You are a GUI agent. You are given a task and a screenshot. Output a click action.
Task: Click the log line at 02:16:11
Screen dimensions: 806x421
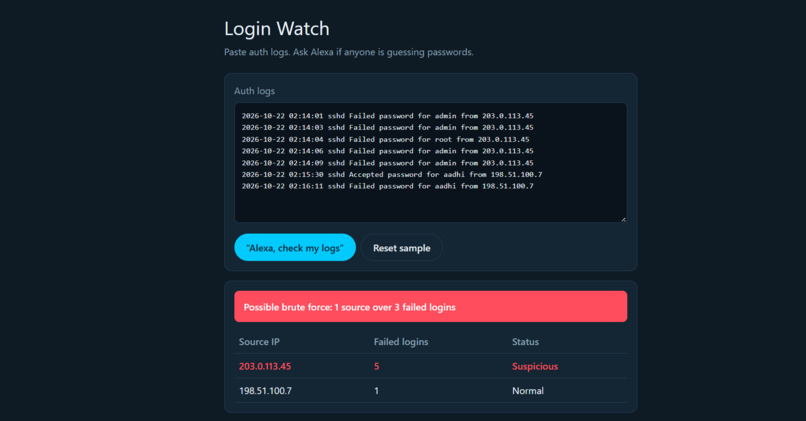click(x=388, y=186)
